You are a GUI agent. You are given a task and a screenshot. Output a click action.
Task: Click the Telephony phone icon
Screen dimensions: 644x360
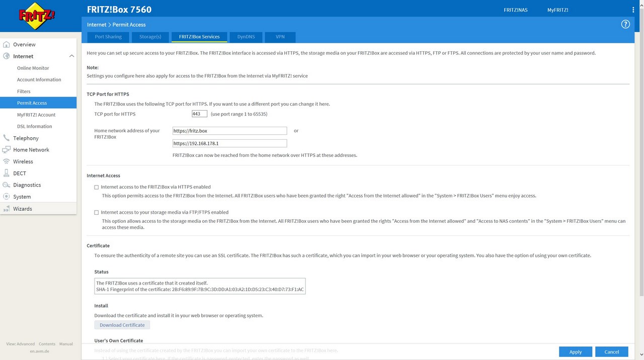click(7, 138)
